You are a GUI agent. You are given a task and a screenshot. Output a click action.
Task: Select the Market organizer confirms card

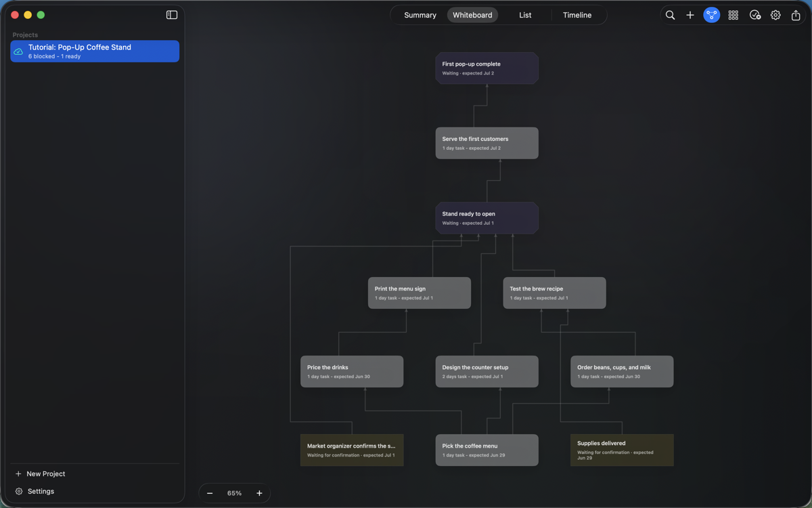352,450
